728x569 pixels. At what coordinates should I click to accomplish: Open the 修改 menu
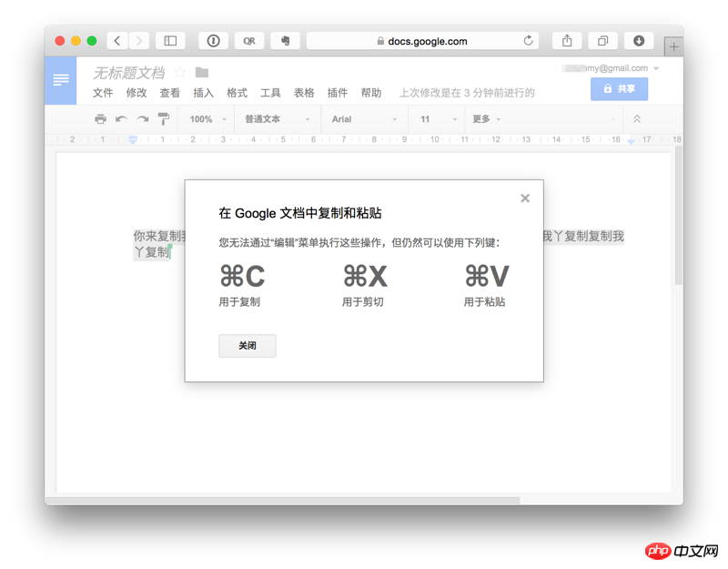(x=136, y=93)
